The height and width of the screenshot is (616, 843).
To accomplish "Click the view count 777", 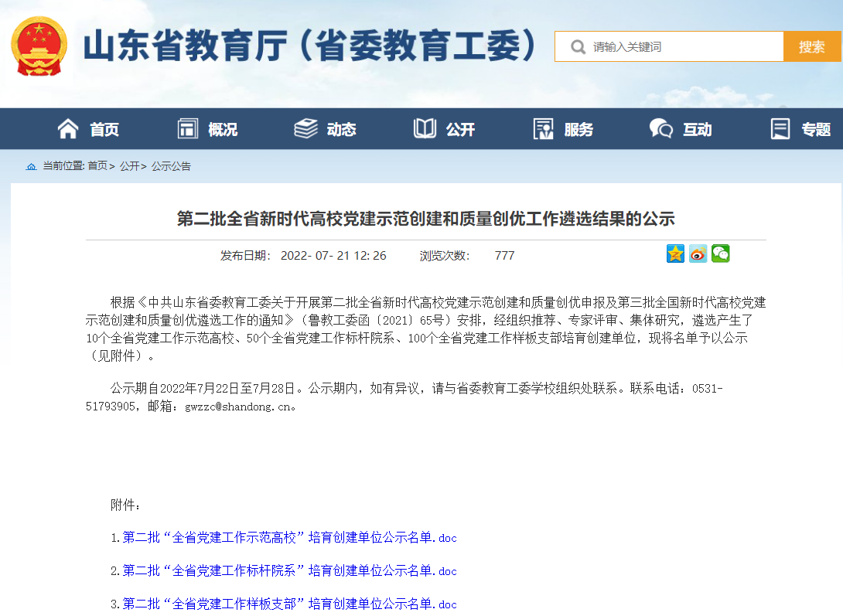I will [x=504, y=256].
